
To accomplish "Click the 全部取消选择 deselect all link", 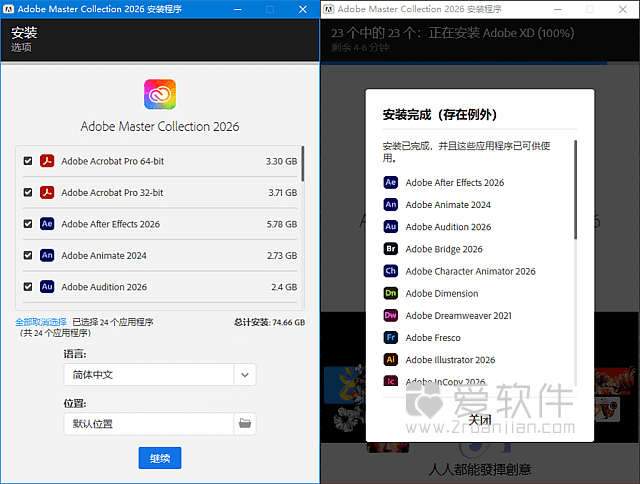I will (x=41, y=322).
